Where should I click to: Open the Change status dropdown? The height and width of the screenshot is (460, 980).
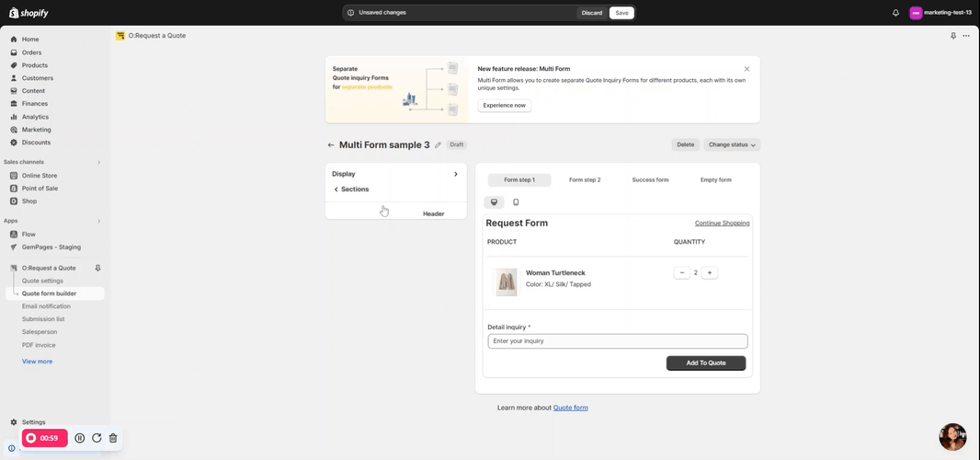(732, 144)
